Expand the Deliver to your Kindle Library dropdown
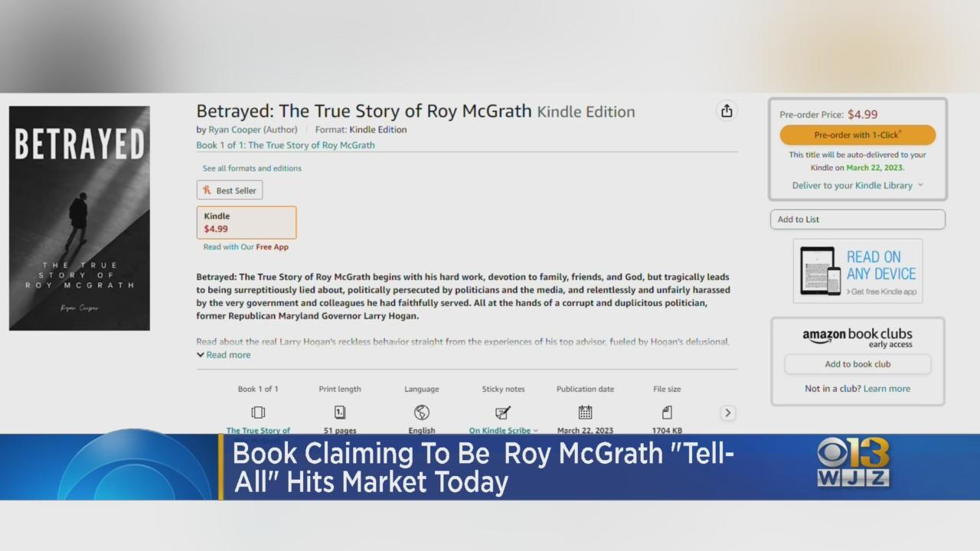Screen dimensions: 980x551 click(857, 185)
